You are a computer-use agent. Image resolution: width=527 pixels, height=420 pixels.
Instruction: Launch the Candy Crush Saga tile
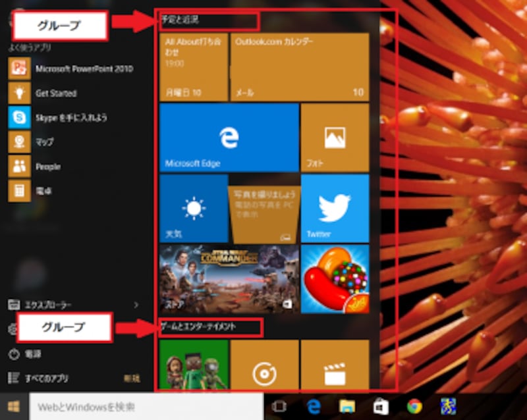335,279
